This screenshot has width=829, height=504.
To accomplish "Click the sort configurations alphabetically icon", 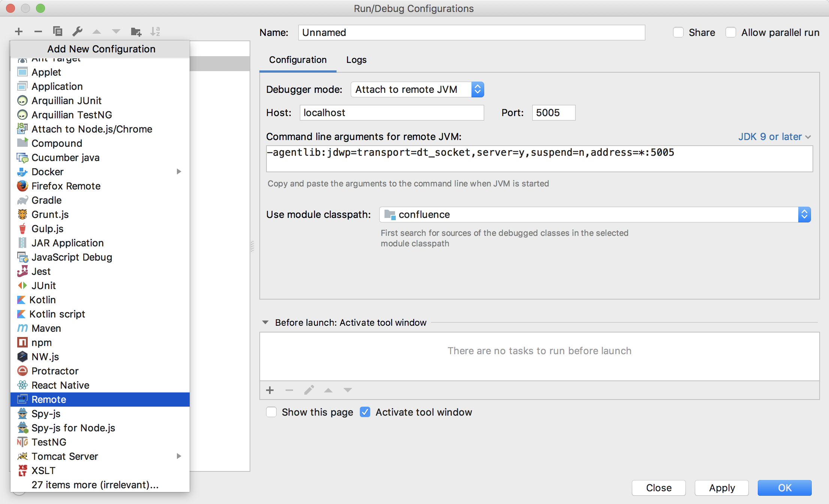I will [155, 31].
